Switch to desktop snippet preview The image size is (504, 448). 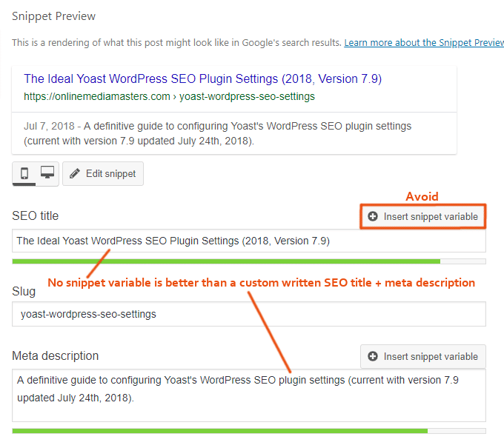[47, 173]
